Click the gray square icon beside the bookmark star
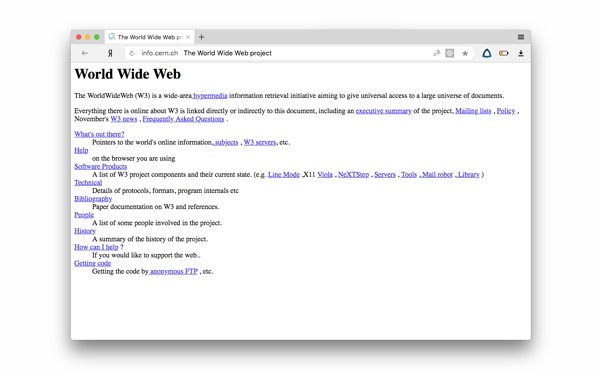Screen dimensions: 600x375 (x=450, y=53)
